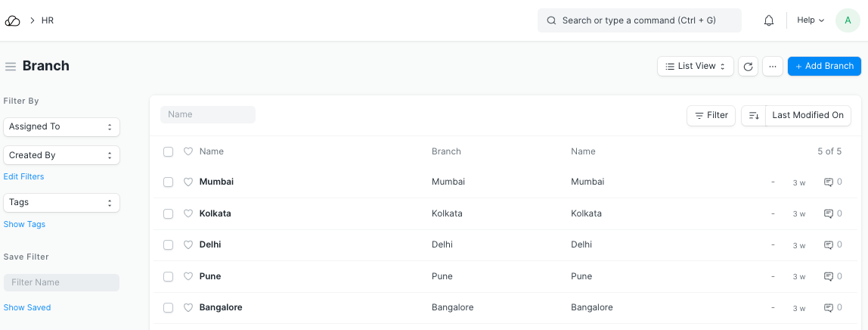Open the Help menu
The image size is (868, 330).
pos(811,20)
